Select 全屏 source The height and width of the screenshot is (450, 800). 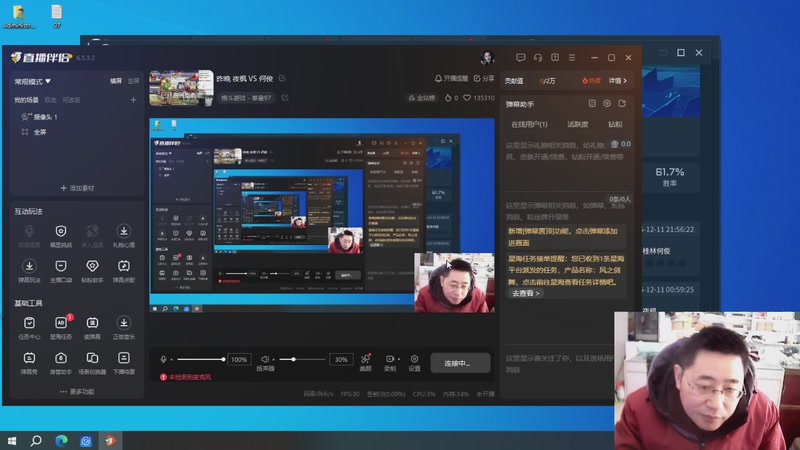34,132
